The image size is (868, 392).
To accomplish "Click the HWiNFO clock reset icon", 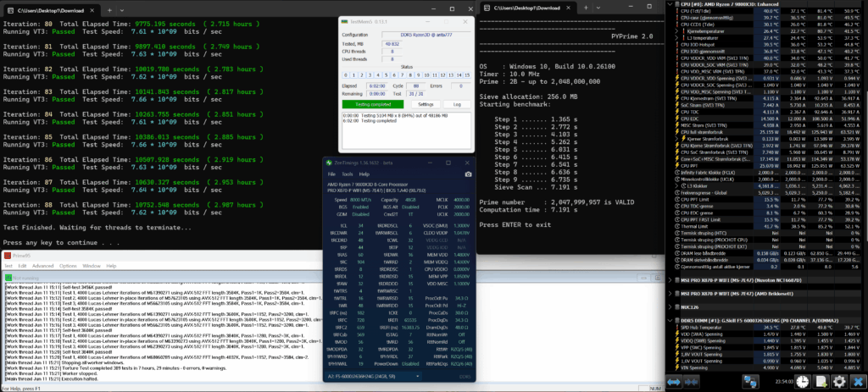I will tap(803, 382).
